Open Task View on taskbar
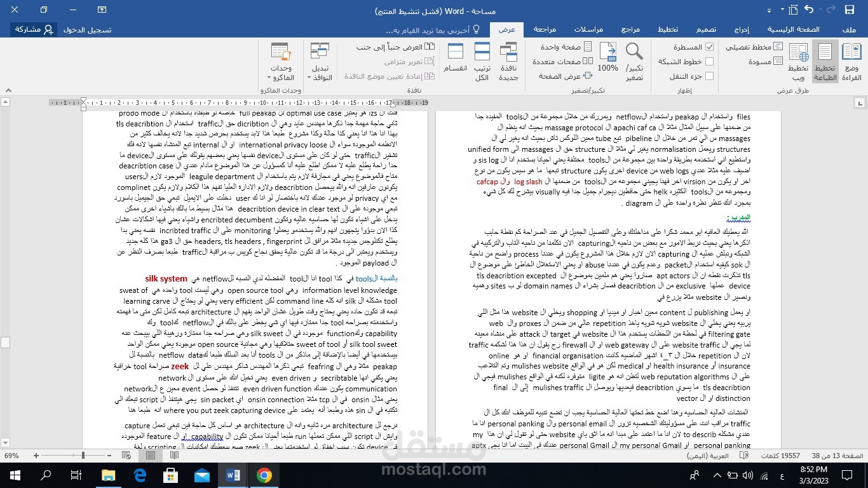The height and width of the screenshot is (488, 868). click(77, 475)
